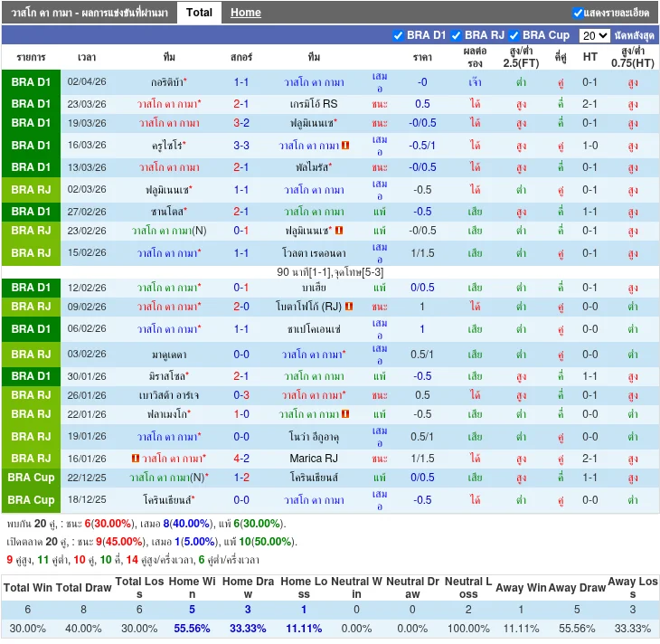Click the BRA D1 badge for 02/04/26
660x644 pixels.
pyautogui.click(x=32, y=82)
